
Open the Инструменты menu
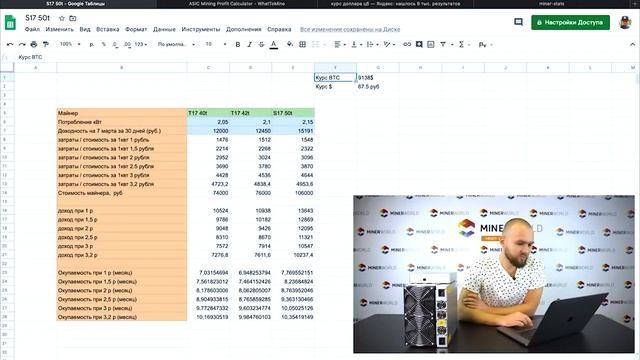(201, 29)
